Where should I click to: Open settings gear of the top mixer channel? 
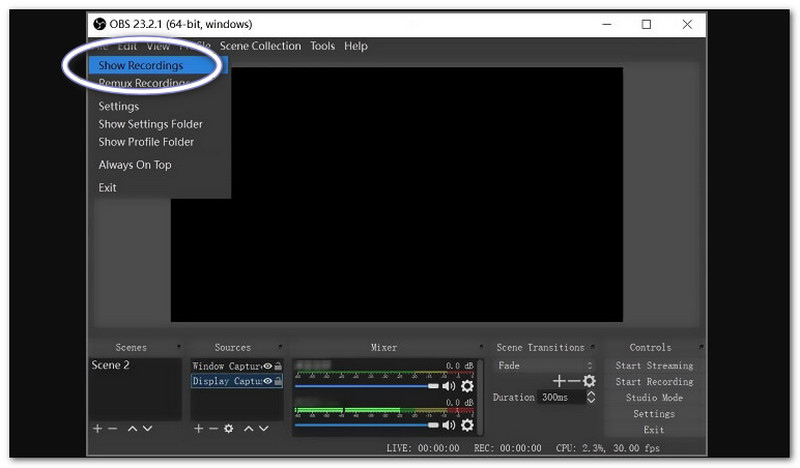[467, 386]
